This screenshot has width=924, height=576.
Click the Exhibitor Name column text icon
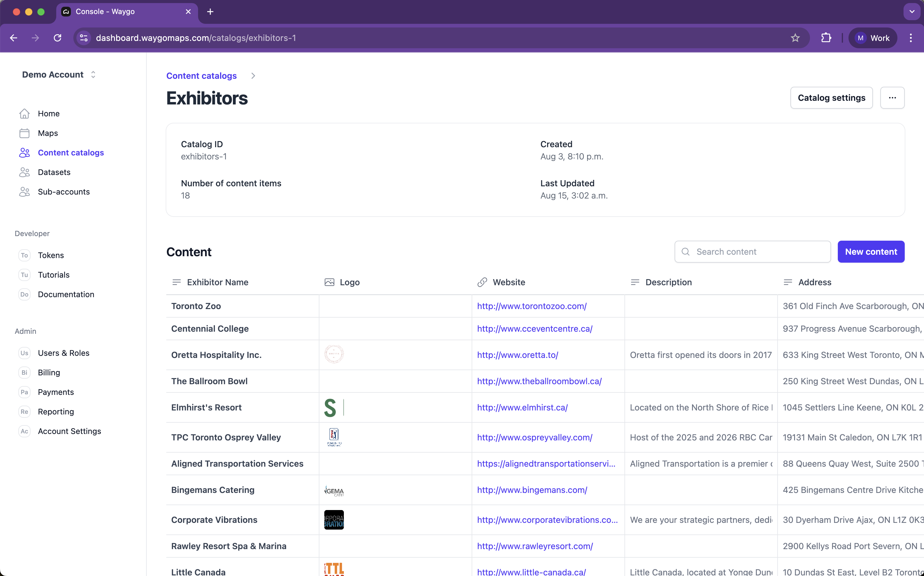(x=176, y=282)
